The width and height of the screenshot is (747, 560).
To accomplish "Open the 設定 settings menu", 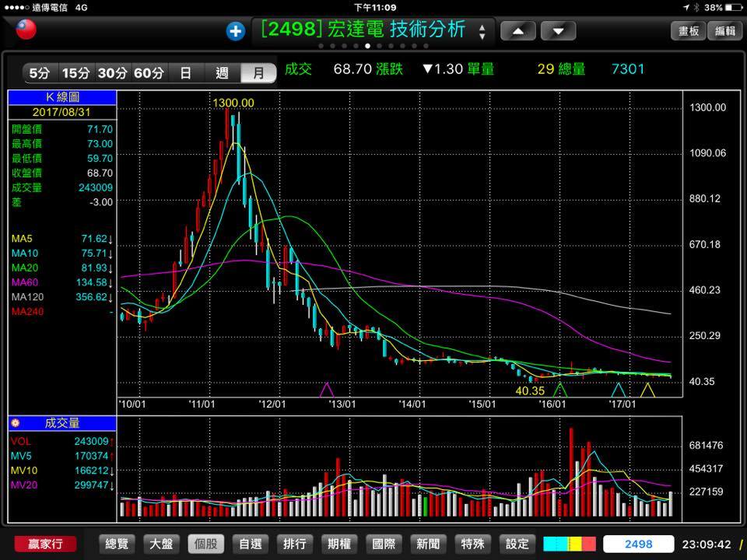I will point(517,544).
